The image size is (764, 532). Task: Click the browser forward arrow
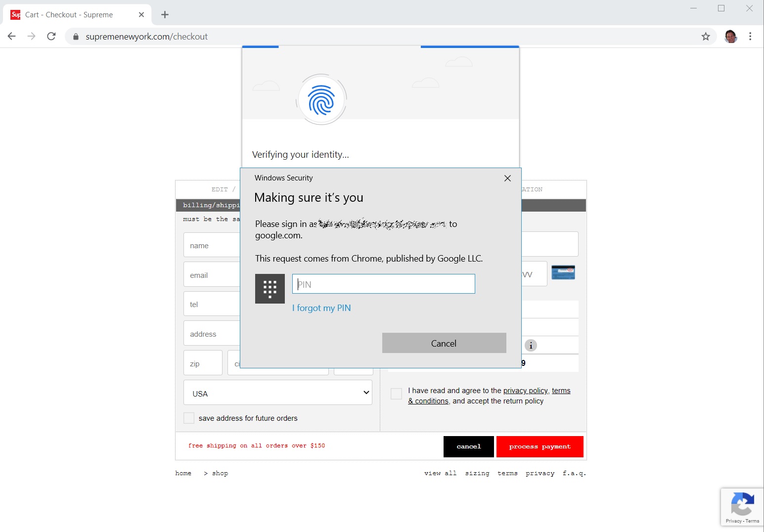(x=32, y=37)
